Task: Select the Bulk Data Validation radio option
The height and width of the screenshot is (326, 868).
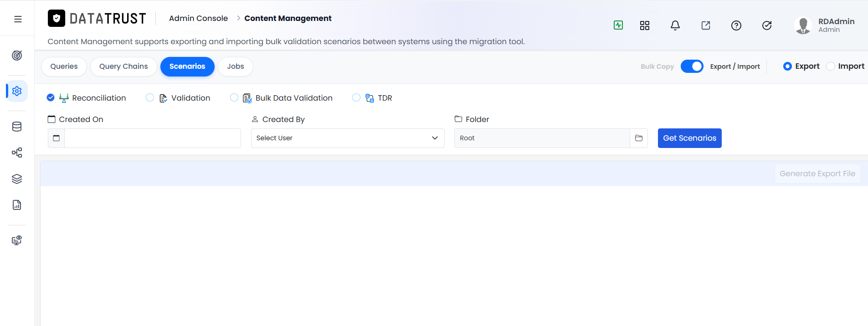Action: point(234,97)
